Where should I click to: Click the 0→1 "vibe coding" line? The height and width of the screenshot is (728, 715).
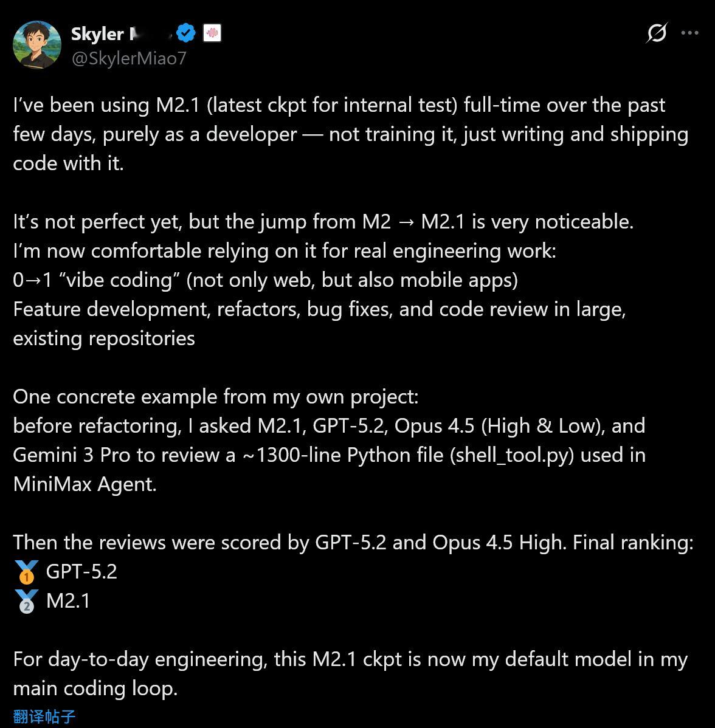coord(265,280)
